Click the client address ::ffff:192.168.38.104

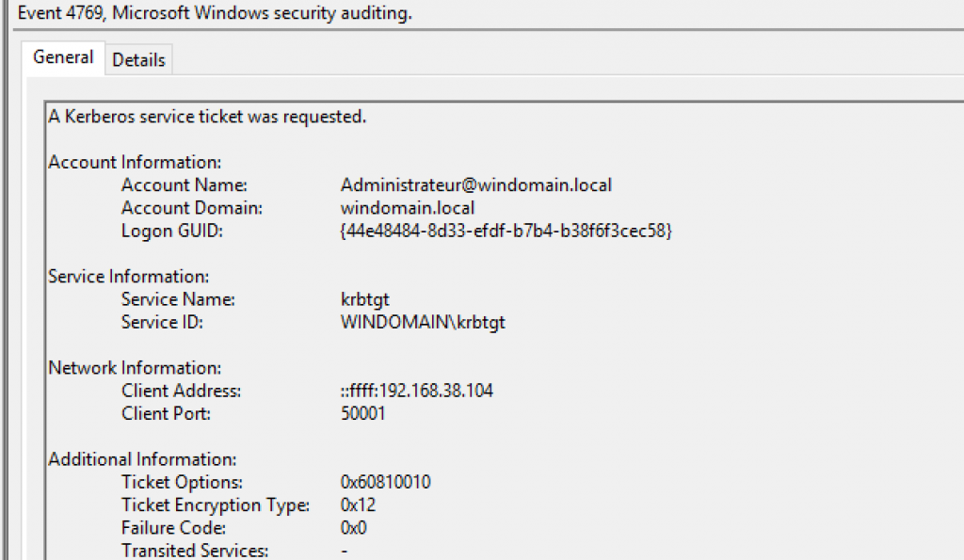tap(416, 391)
